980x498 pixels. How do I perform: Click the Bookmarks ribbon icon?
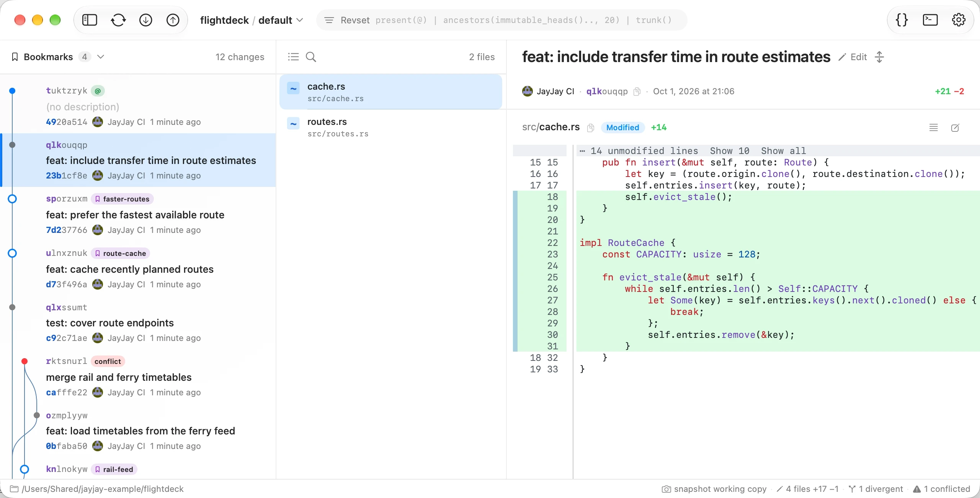pyautogui.click(x=15, y=57)
